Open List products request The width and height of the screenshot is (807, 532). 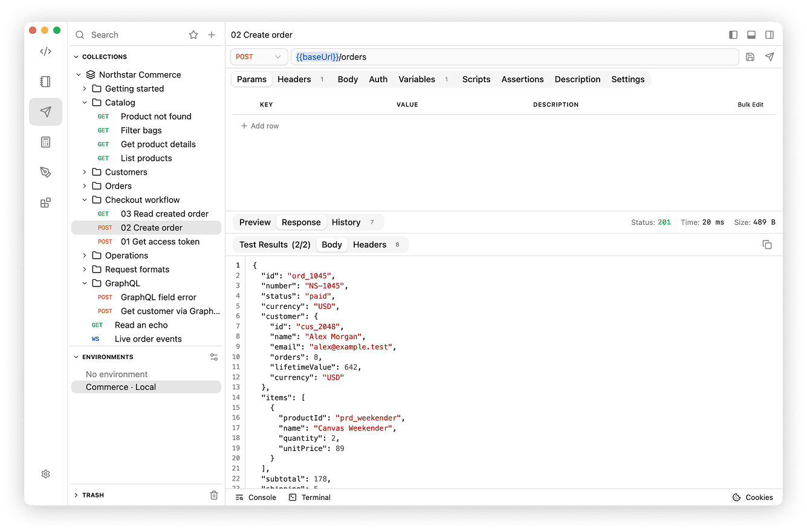point(146,158)
